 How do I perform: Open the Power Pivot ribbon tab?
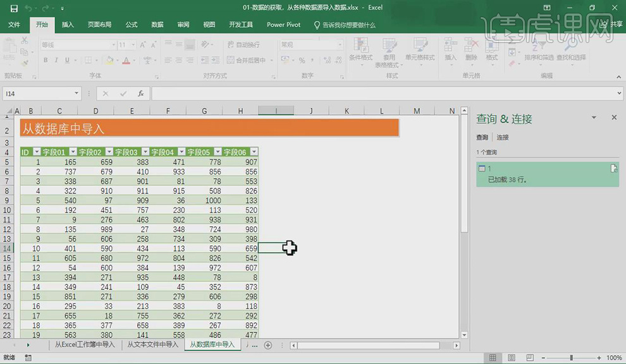coord(283,25)
